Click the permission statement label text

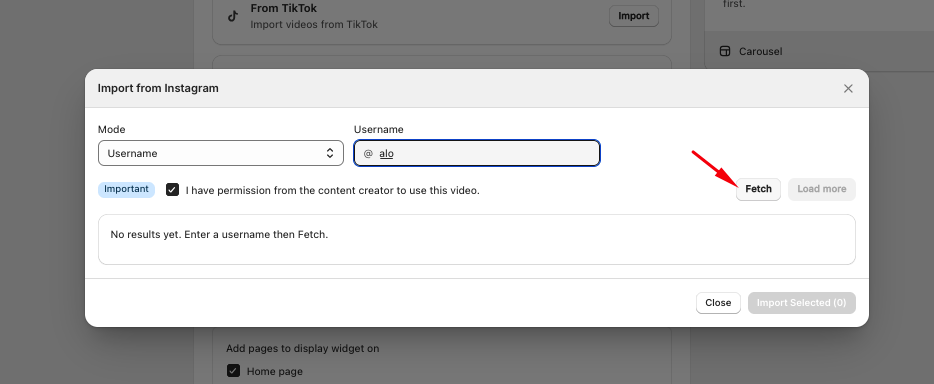tap(332, 191)
